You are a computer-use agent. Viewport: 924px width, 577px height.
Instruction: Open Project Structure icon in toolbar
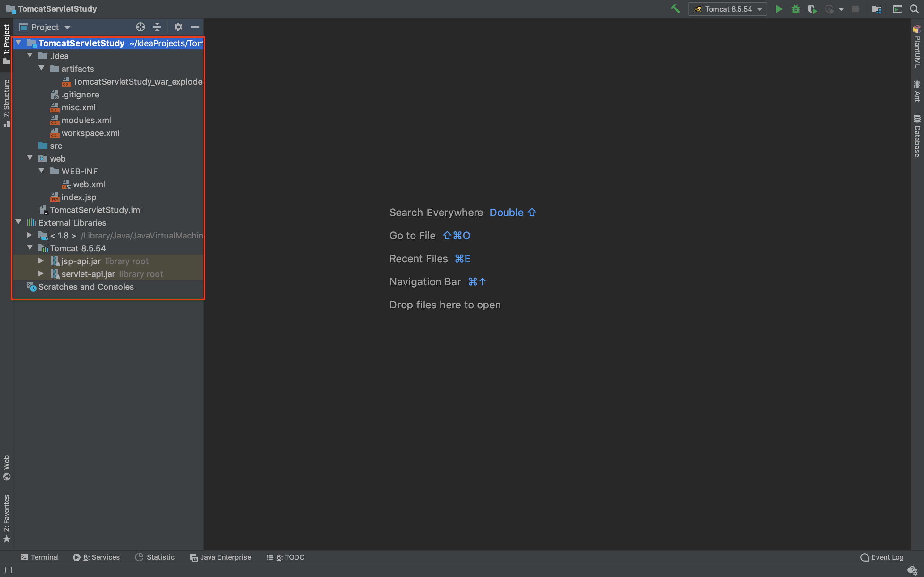tap(876, 9)
